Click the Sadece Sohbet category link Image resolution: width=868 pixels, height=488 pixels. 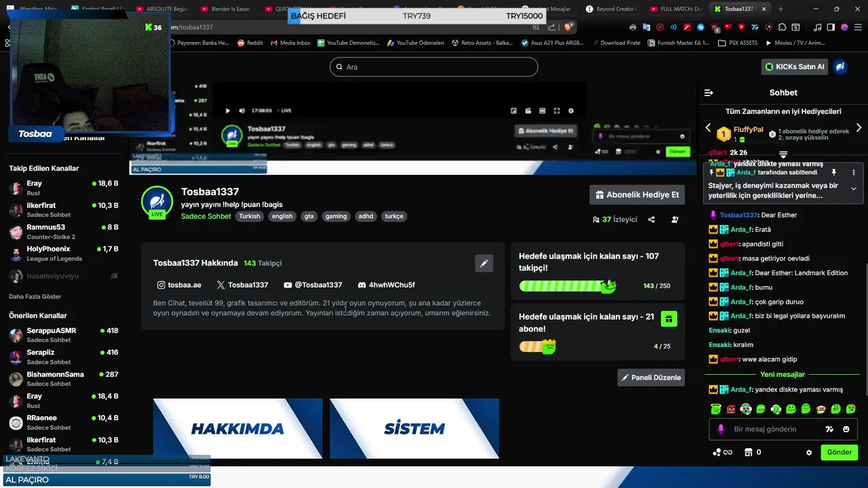click(x=205, y=216)
